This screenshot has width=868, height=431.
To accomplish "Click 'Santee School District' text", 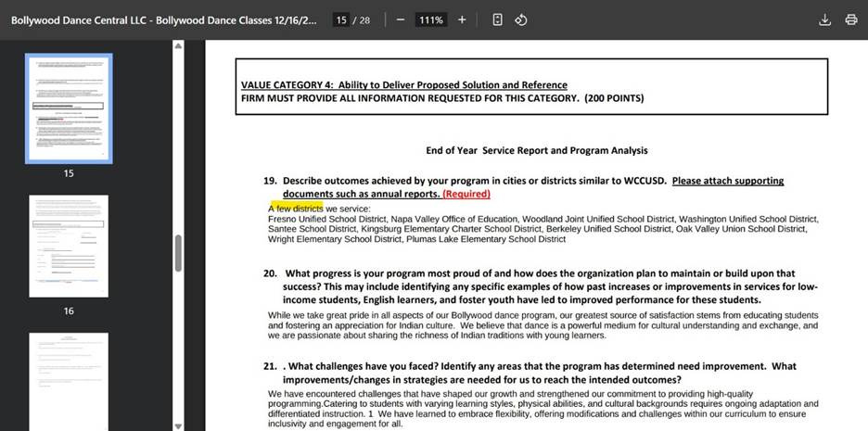I will click(x=312, y=229).
